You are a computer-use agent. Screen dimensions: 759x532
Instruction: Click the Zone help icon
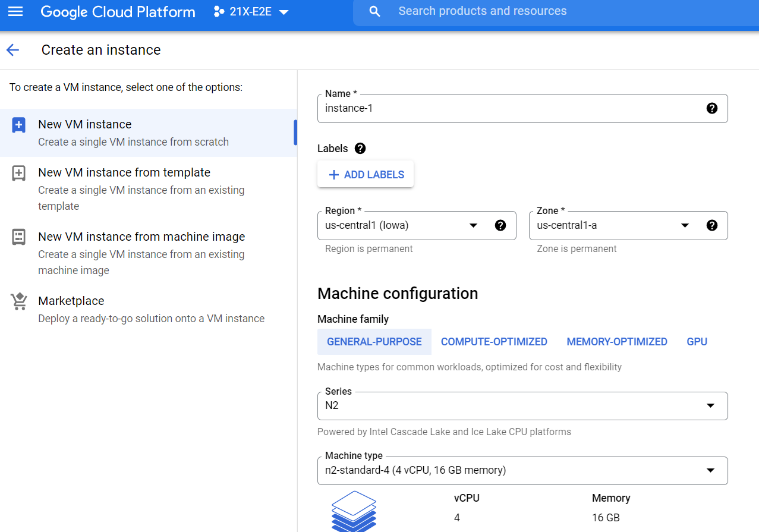(711, 225)
